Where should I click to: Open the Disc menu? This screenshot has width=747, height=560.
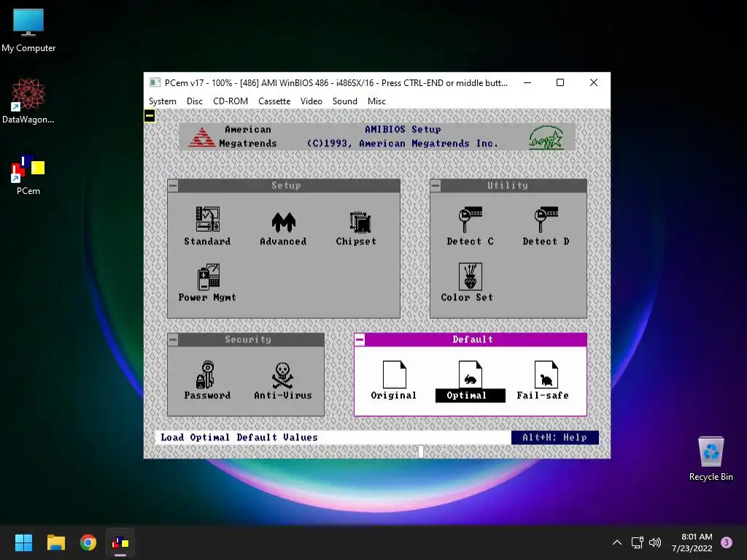(x=194, y=101)
